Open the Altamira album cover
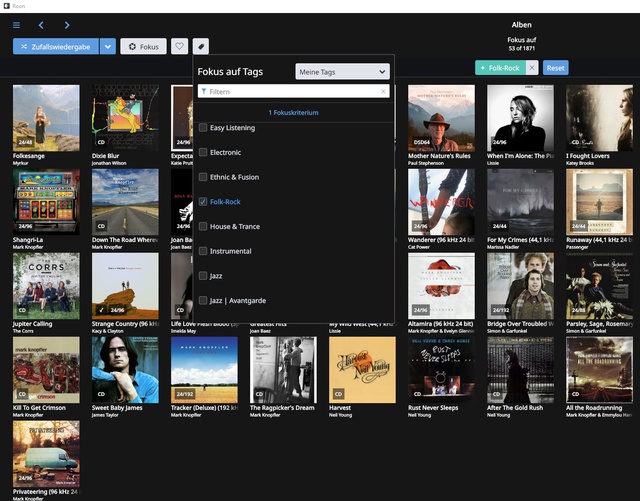The height and width of the screenshot is (501, 640). coord(441,286)
